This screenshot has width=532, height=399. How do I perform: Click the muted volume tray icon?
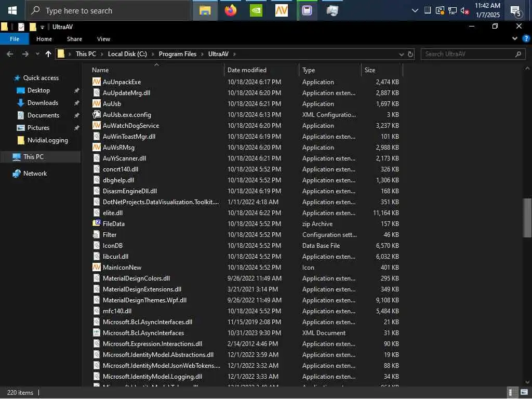[x=465, y=11]
